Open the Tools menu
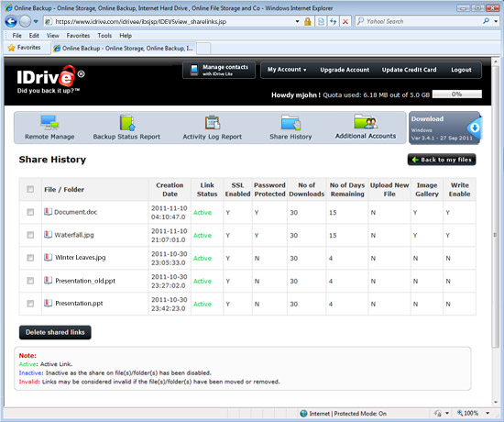This screenshot has height=422, width=504. tap(104, 36)
